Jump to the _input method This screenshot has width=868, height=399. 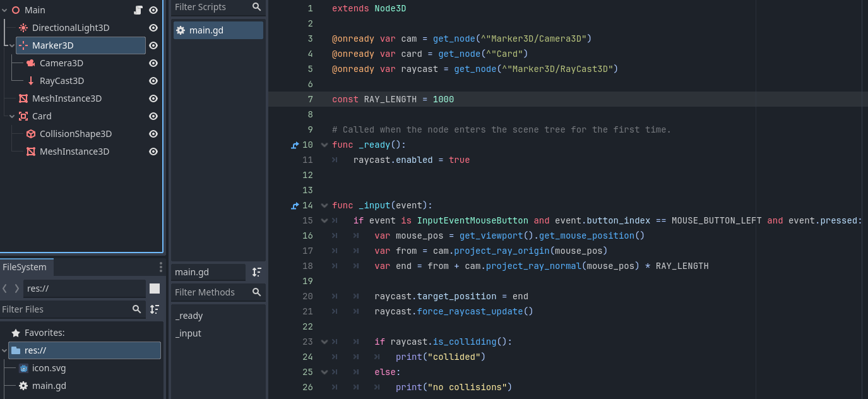(x=189, y=333)
